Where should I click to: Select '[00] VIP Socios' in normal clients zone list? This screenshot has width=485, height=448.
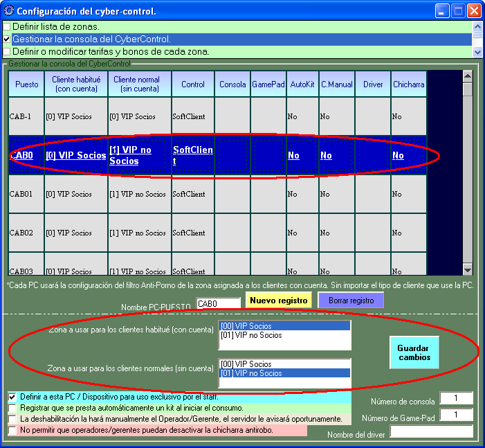[284, 364]
